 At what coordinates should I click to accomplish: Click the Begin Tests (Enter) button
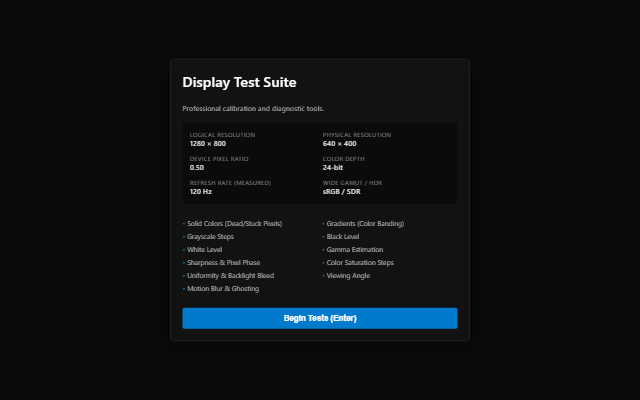320,318
